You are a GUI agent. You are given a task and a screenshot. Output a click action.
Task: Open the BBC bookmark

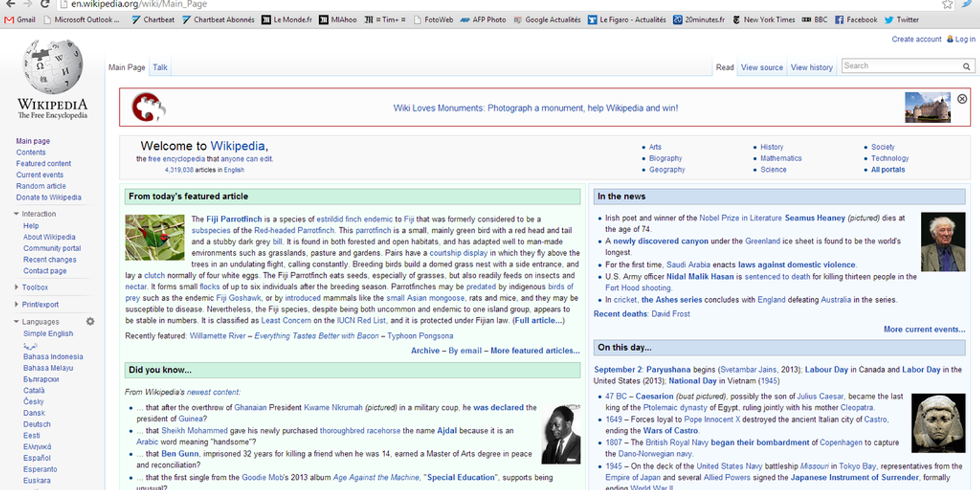815,20
